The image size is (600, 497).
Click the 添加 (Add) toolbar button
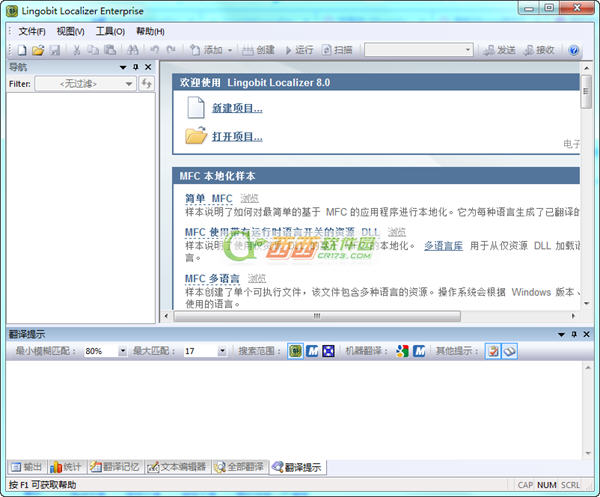coord(206,50)
